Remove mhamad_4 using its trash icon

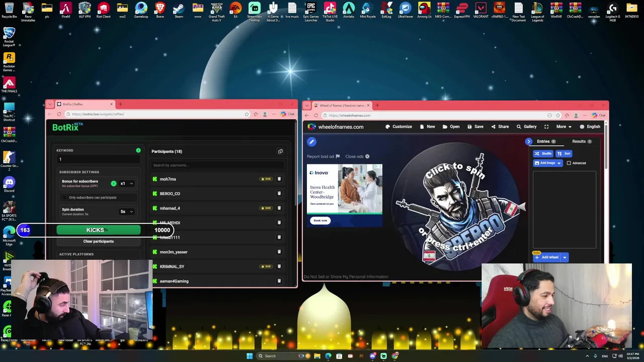point(279,208)
